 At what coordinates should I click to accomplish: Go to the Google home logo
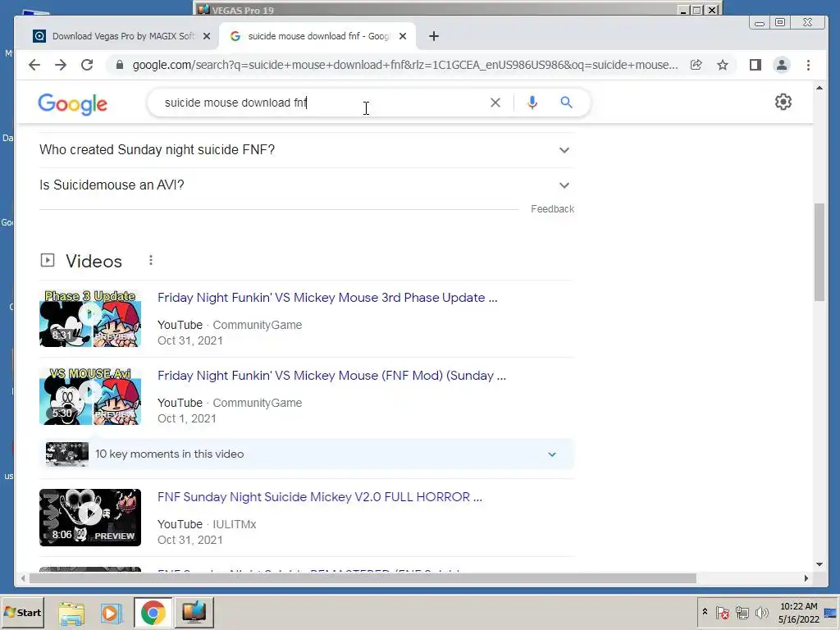tap(72, 104)
